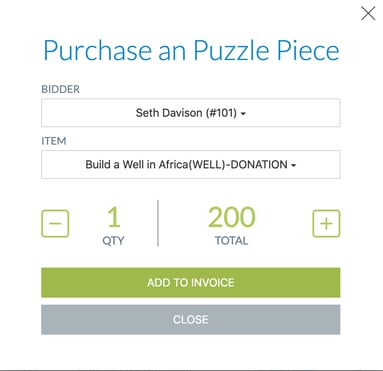Decrease quantity with the minus button
The image size is (383, 371).
55,223
